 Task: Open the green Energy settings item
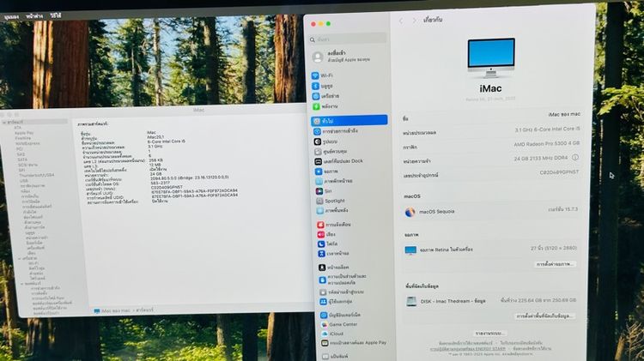[x=325, y=106]
